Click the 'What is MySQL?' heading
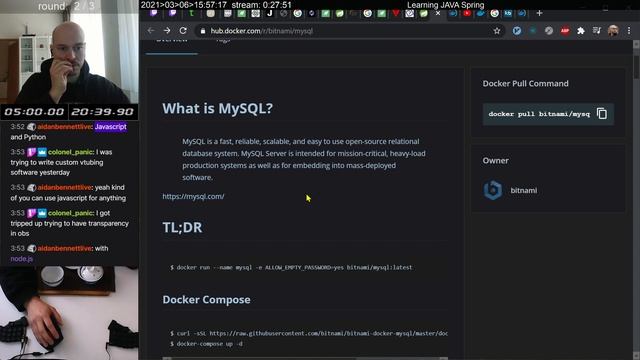This screenshot has height=360, width=640. click(x=218, y=109)
